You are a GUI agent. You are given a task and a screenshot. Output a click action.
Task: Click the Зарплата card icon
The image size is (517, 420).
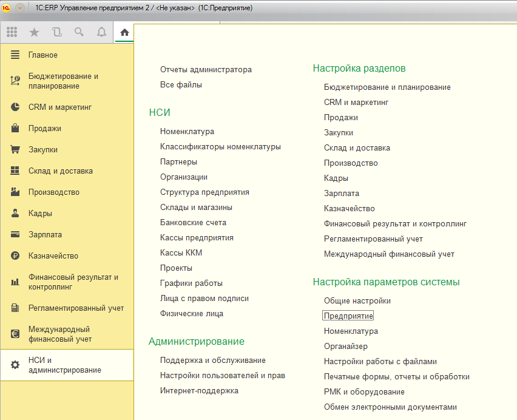[x=15, y=234]
